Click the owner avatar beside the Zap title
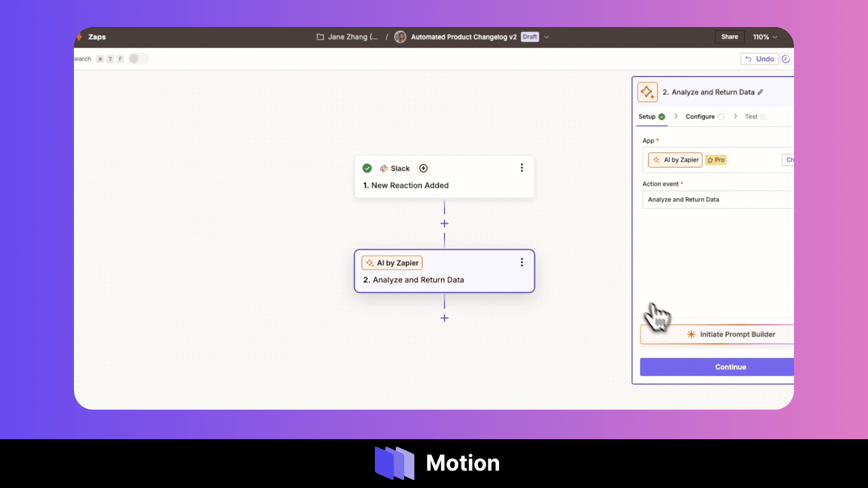Viewport: 868px width, 488px height. coord(400,37)
